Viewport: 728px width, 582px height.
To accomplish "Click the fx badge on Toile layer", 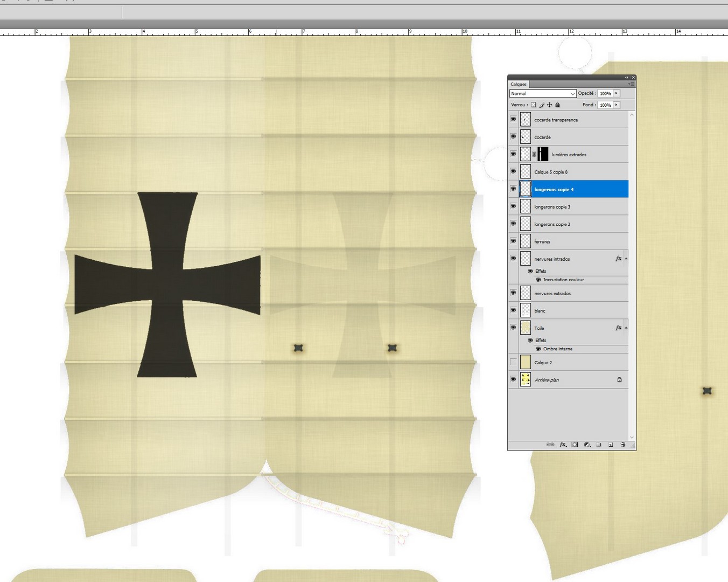I will point(618,328).
